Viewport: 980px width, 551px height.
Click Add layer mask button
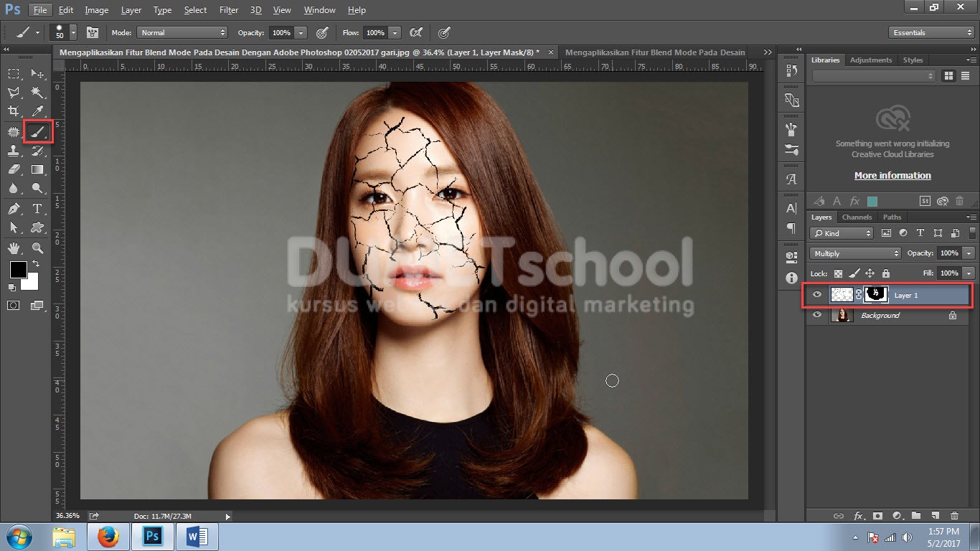tap(877, 515)
